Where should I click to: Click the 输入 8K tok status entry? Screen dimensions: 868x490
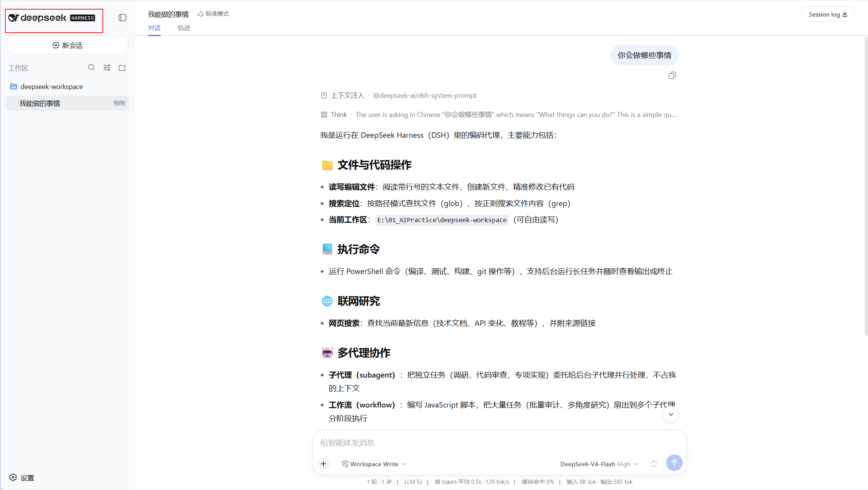(581, 482)
